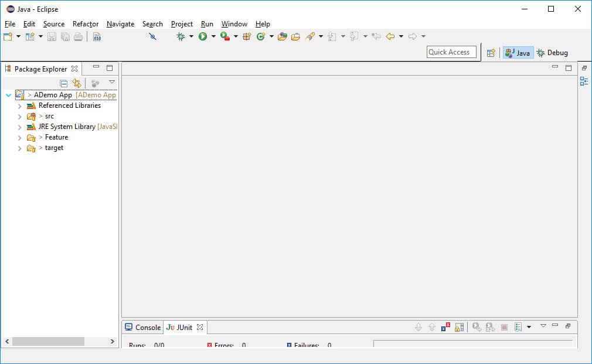This screenshot has height=364, width=592.
Task: Close the JUnit view tab
Action: [200, 327]
